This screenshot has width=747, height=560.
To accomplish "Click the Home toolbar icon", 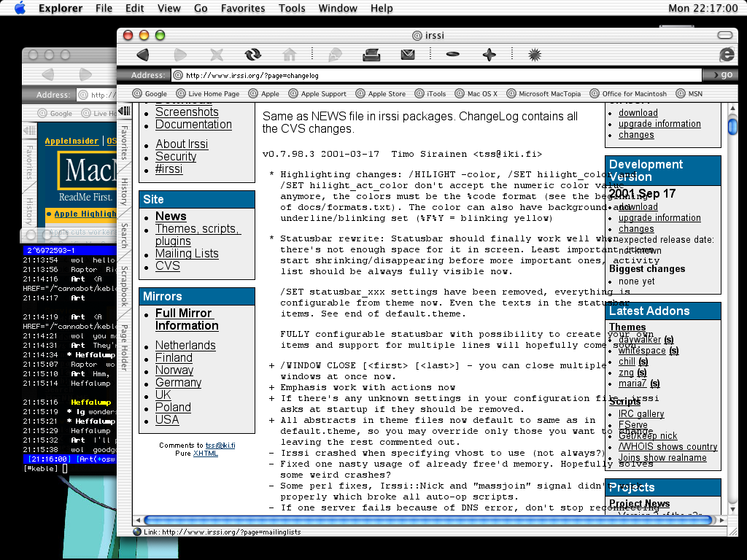I will 290,55.
